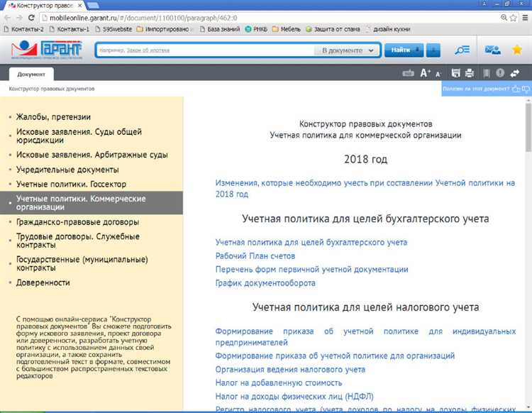The image size is (532, 413).
Task: Open График документооборота link
Action: [x=265, y=283]
